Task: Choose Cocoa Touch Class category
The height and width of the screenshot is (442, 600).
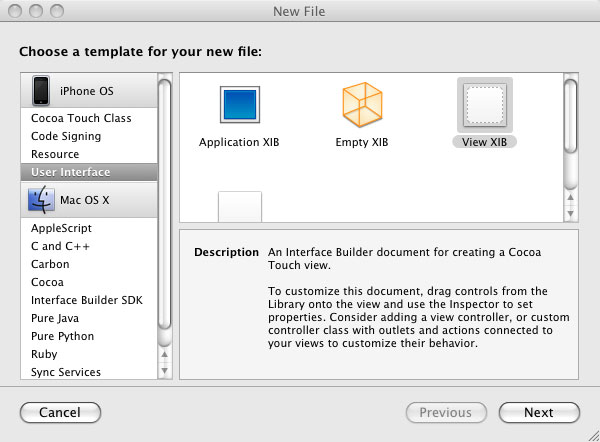Action: 89,118
